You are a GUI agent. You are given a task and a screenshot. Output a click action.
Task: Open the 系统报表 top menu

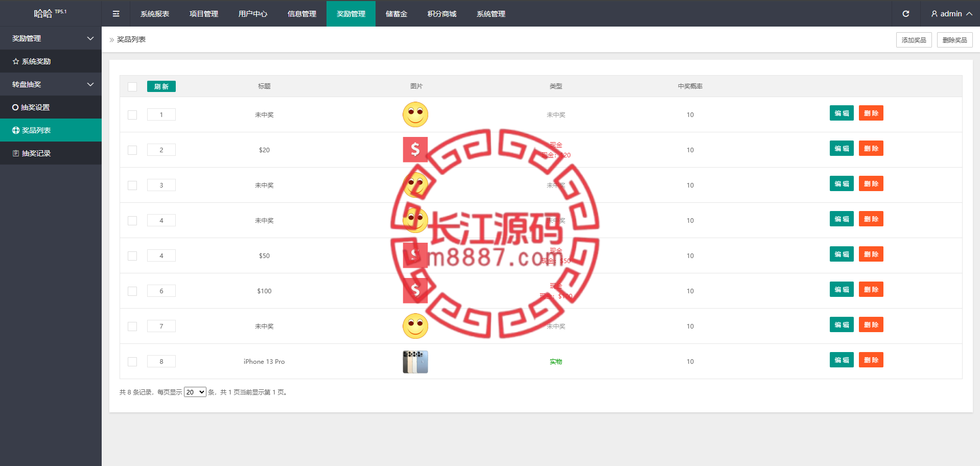pos(155,14)
